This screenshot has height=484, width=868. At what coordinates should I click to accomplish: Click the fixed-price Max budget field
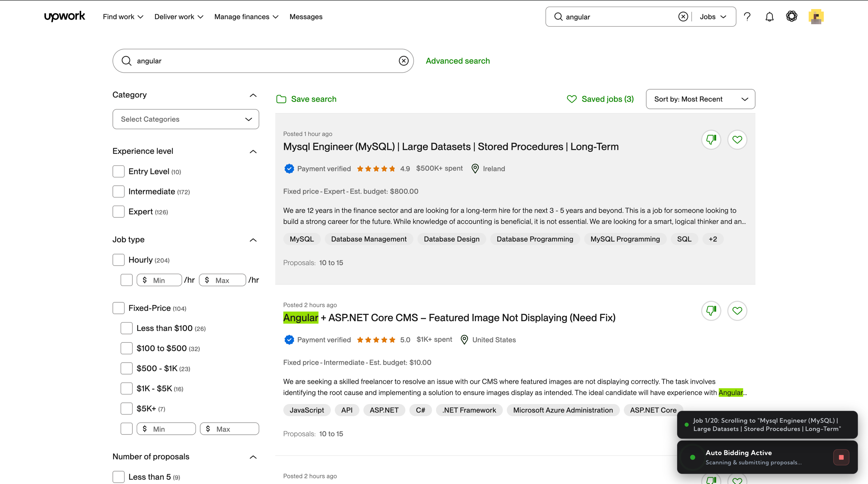(x=229, y=429)
